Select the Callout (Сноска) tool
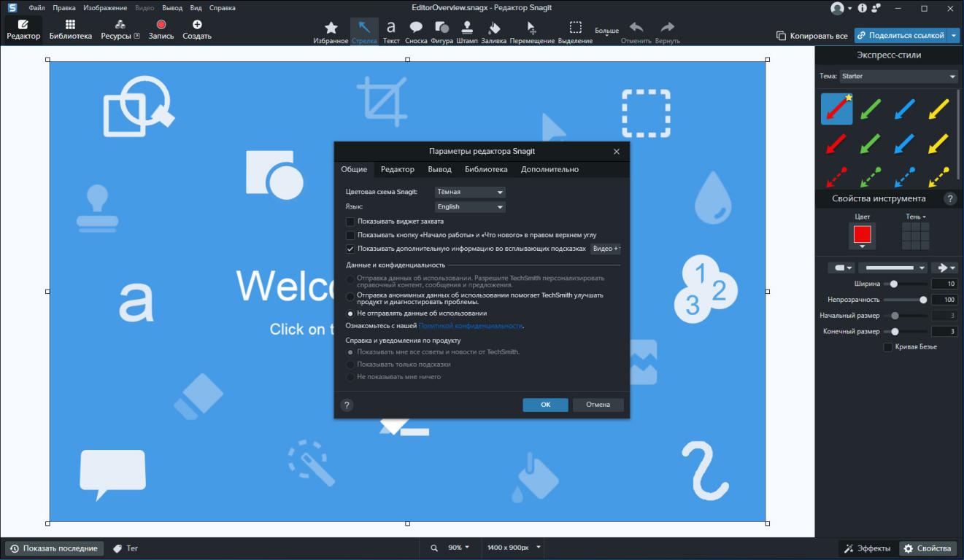 (415, 31)
